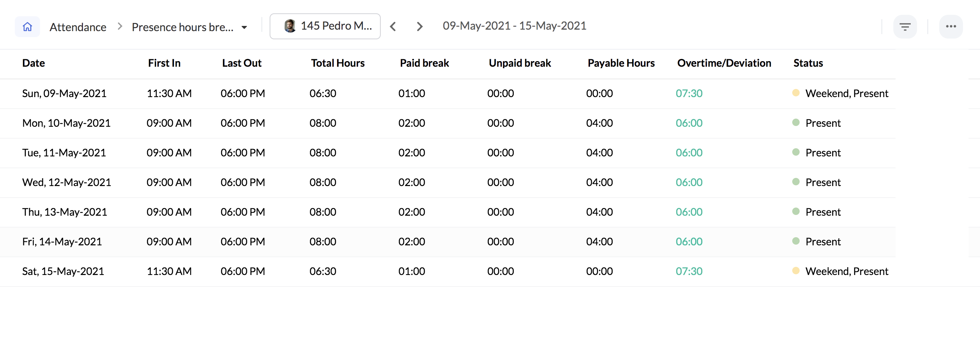Screen dimensions: 980x338
Task: Click breadcrumb chevron after Attendance
Action: click(120, 27)
